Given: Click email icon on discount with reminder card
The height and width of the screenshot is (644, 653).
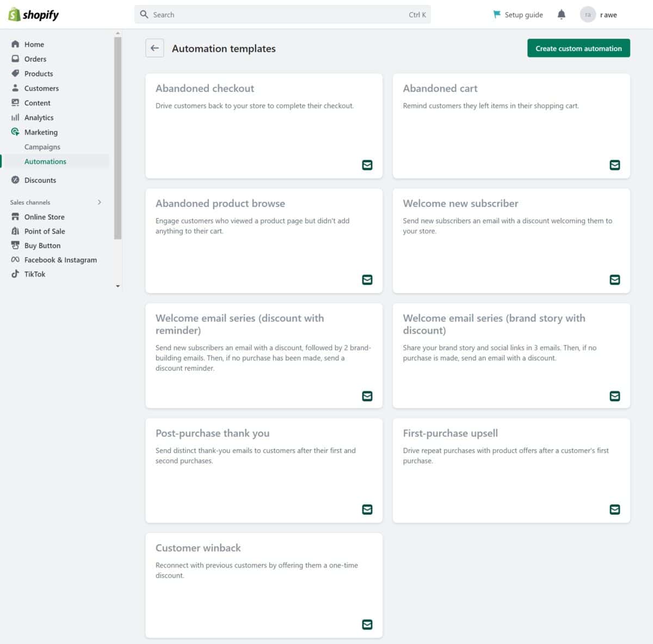Looking at the screenshot, I should (x=367, y=396).
